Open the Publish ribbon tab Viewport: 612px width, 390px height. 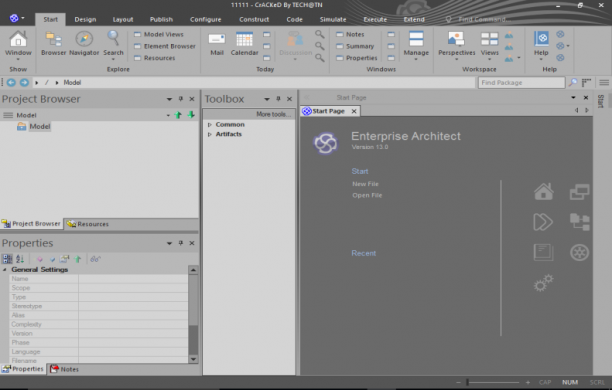point(161,19)
